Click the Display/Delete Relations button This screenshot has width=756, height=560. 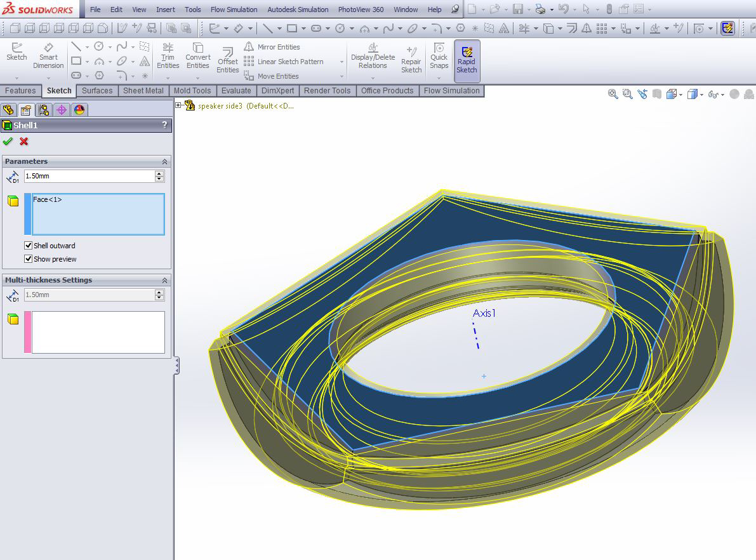[x=373, y=56]
